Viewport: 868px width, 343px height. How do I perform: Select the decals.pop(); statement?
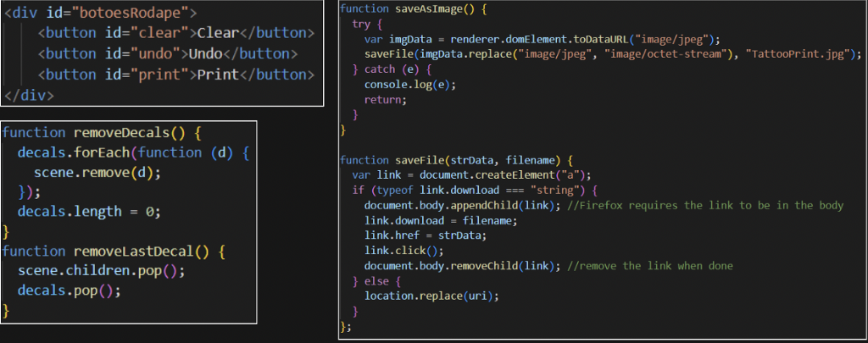click(x=69, y=290)
